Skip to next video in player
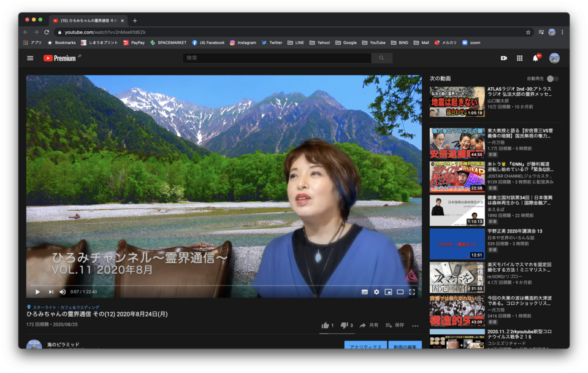588x373 pixels. point(51,292)
